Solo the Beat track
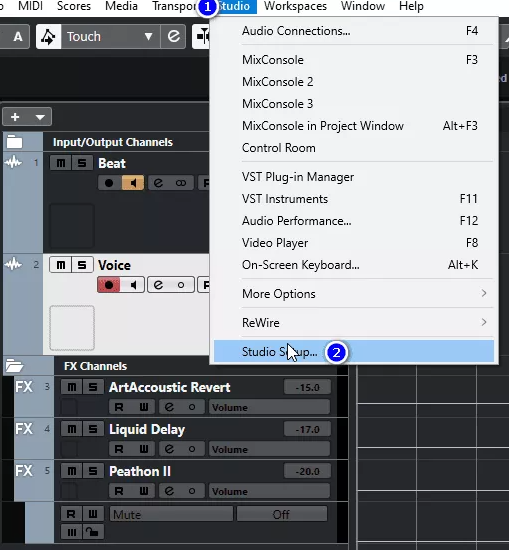The width and height of the screenshot is (509, 550). point(82,163)
